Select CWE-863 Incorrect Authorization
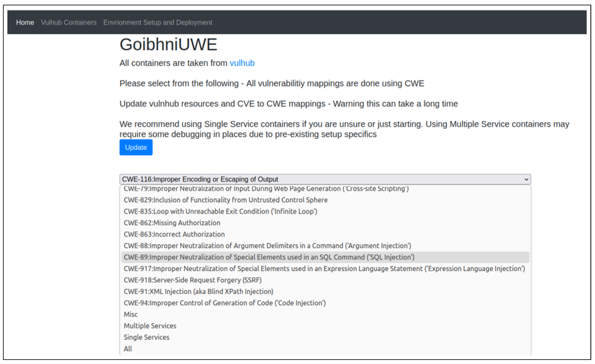 [x=174, y=234]
